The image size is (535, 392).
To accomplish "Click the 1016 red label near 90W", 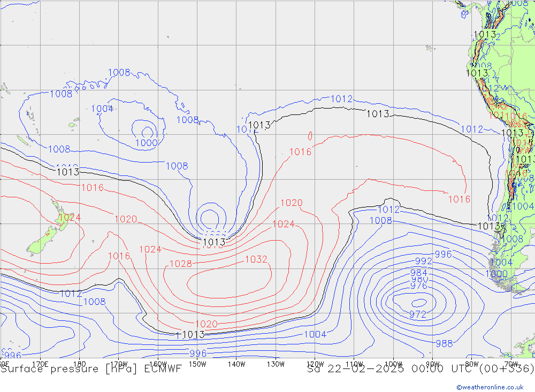I will tap(459, 199).
